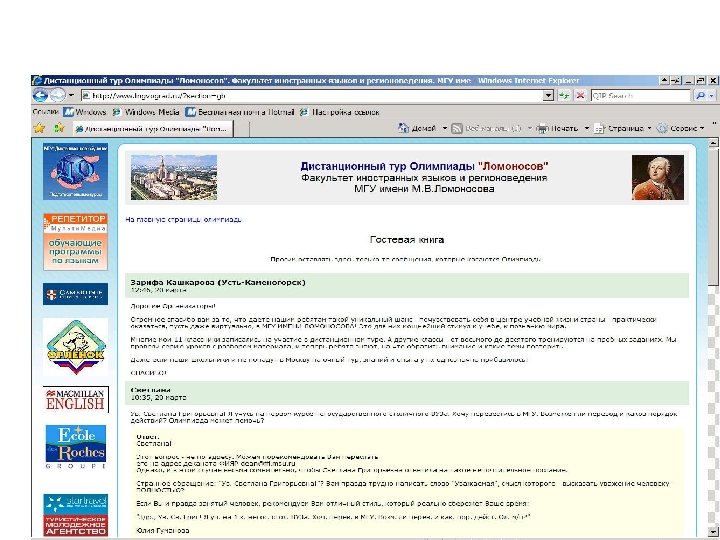The width and height of the screenshot is (720, 540).
Task: Open a new blank tab
Action: (241, 129)
